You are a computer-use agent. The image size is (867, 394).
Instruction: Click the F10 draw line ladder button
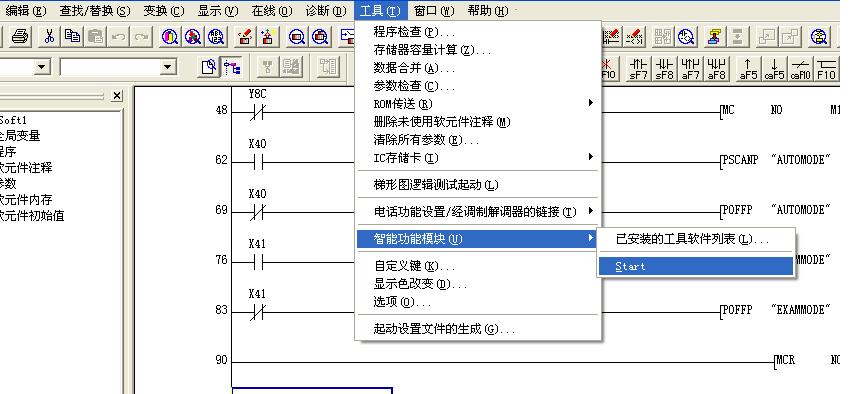[827, 69]
